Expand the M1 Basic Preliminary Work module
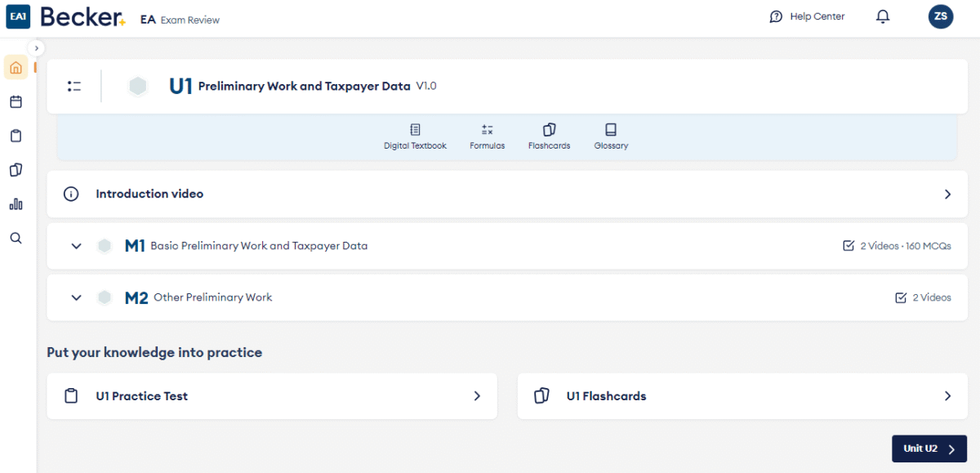The width and height of the screenshot is (980, 473). [x=77, y=246]
